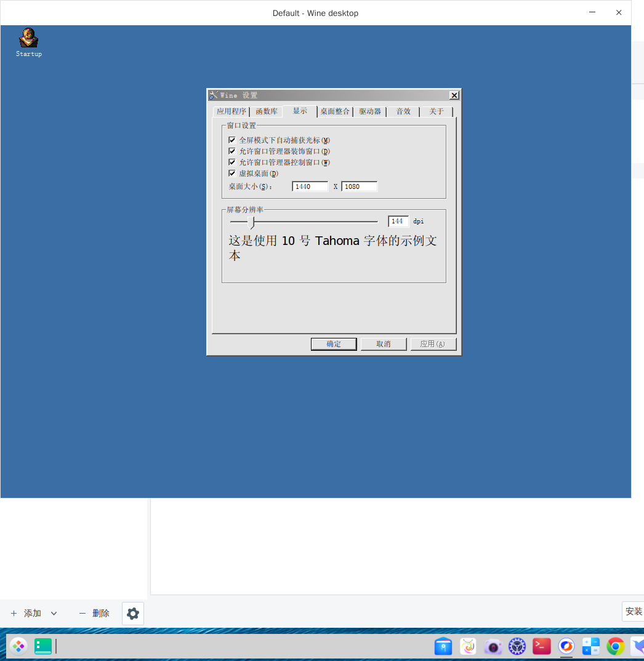
Task: Close the Default - Wine desktop window
Action: click(619, 12)
